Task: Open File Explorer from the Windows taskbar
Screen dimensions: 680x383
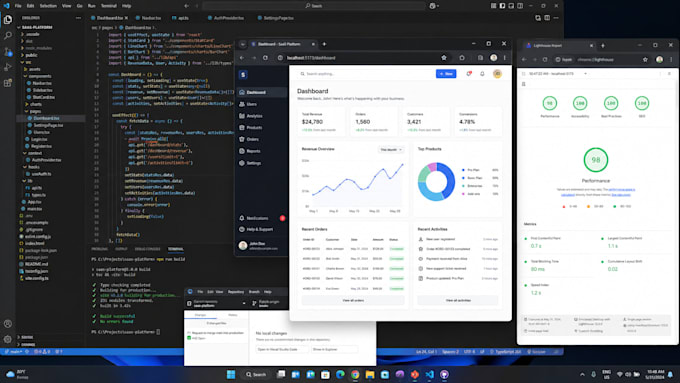Action: pyautogui.click(x=370, y=374)
